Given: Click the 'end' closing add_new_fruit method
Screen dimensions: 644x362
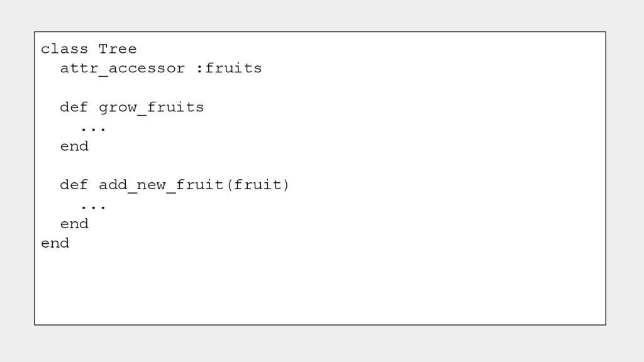Looking at the screenshot, I should tap(74, 224).
